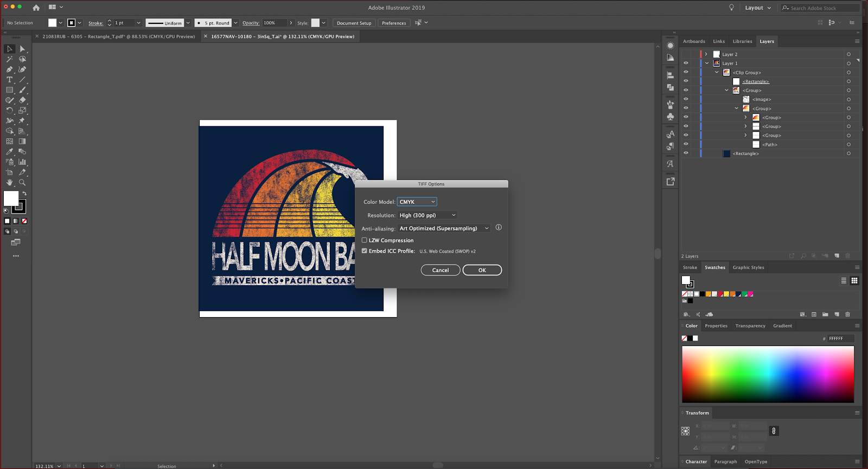Open the Symbols panel icon
The image size is (868, 469).
(671, 117)
